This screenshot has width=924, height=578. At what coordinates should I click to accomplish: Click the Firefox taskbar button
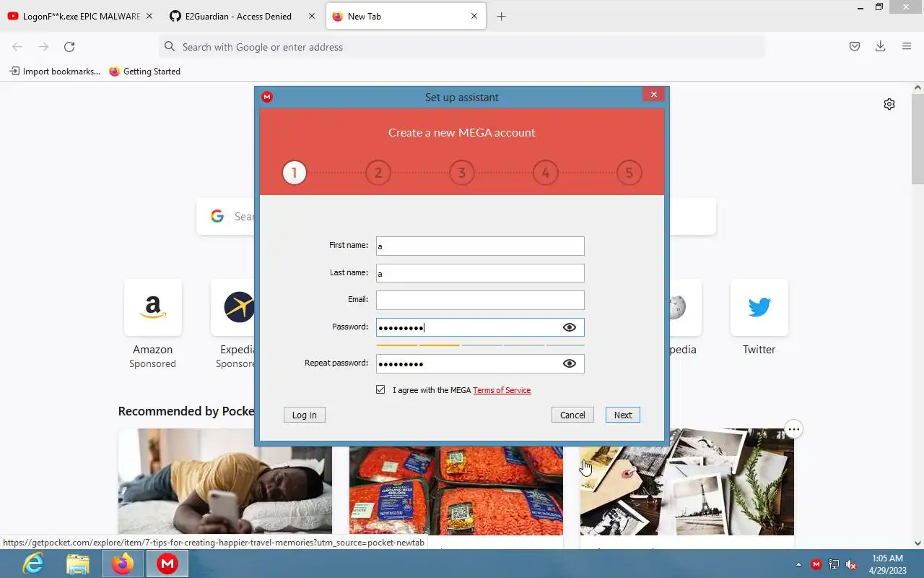(123, 564)
